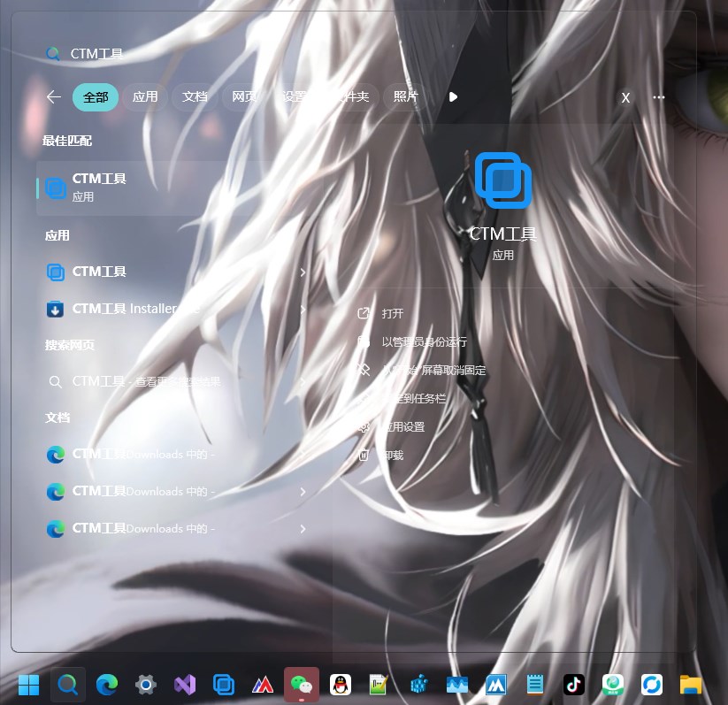728x705 pixels.
Task: Open the best match CTM工具 app result
Action: point(176,188)
